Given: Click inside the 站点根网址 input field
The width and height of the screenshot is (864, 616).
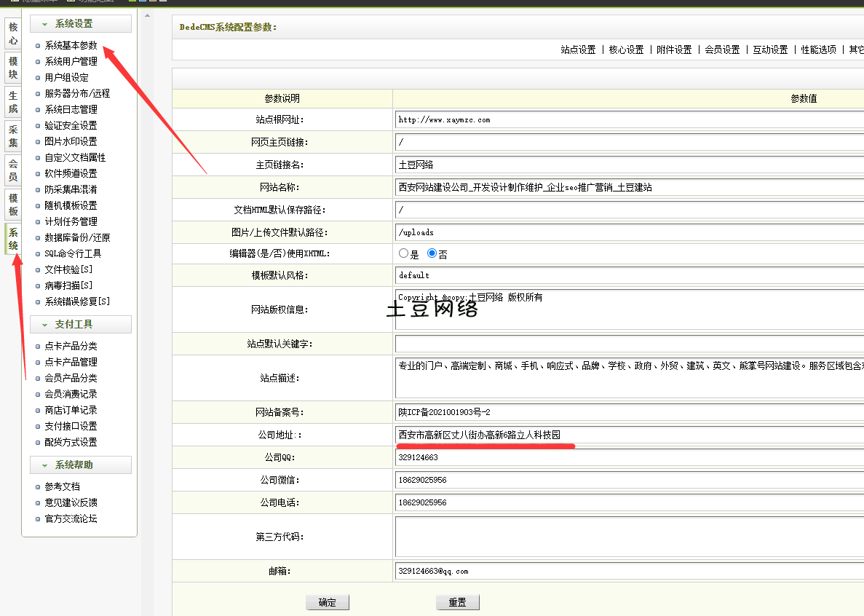Looking at the screenshot, I should (x=546, y=119).
